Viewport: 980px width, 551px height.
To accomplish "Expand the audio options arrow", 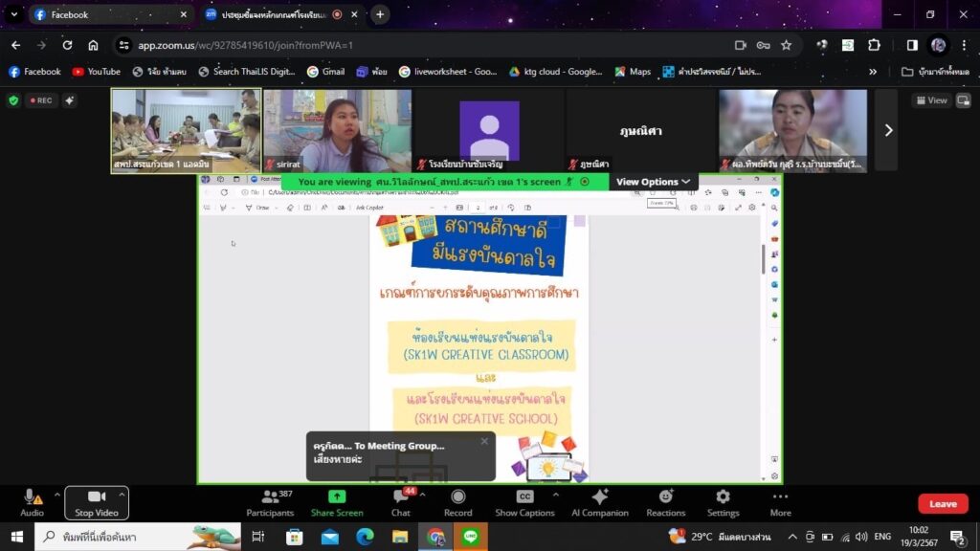I will 57,495.
